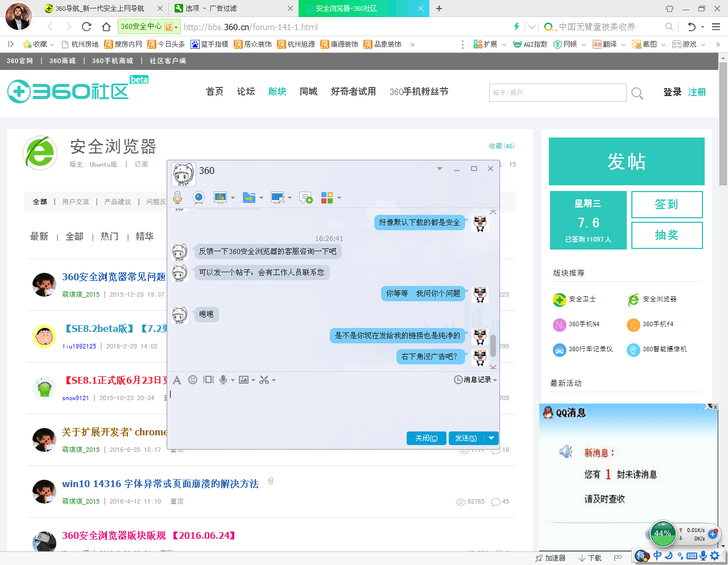Click the chat history scrollbar thumb

click(493, 346)
